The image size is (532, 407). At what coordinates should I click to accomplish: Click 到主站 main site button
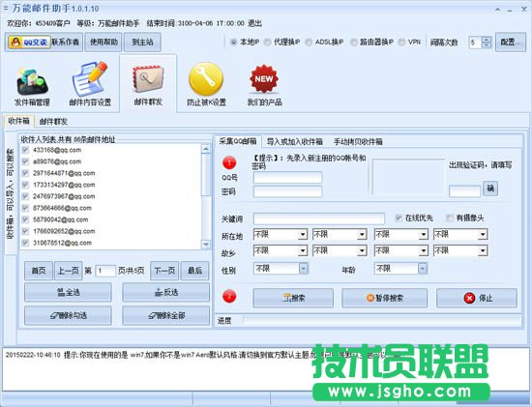pos(142,43)
